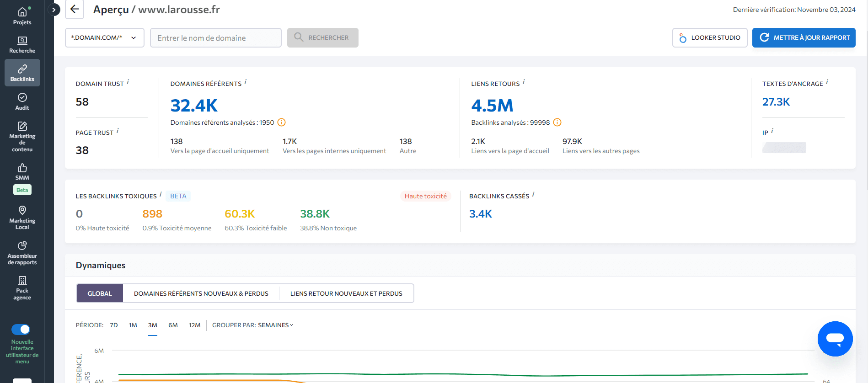Screen dimensions: 868x383
Task: Set period to 6M
Action: point(173,325)
